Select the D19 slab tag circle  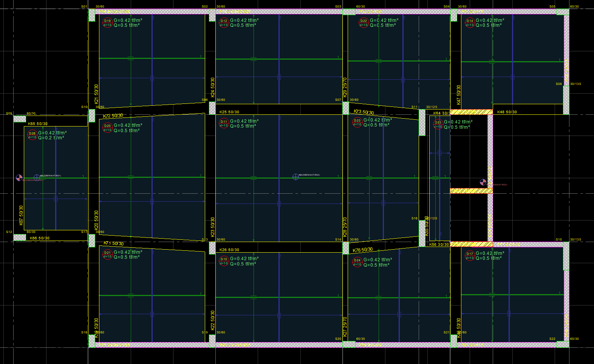[x=108, y=23]
